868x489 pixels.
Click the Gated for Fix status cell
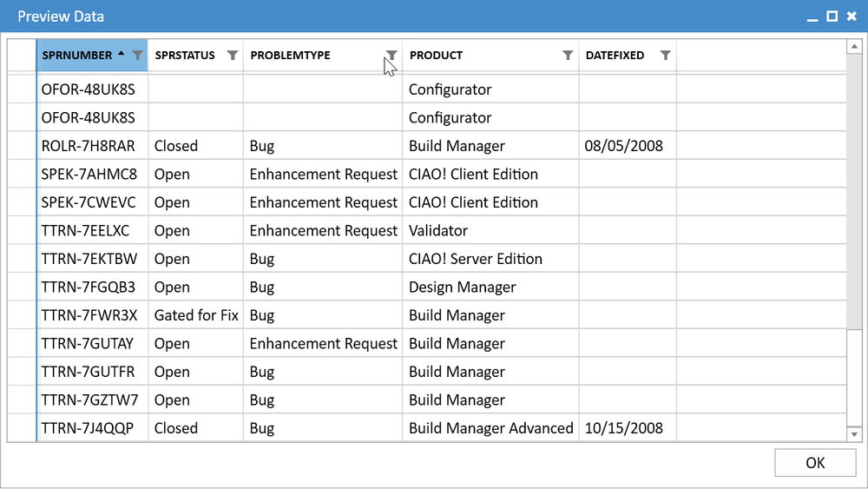click(196, 315)
